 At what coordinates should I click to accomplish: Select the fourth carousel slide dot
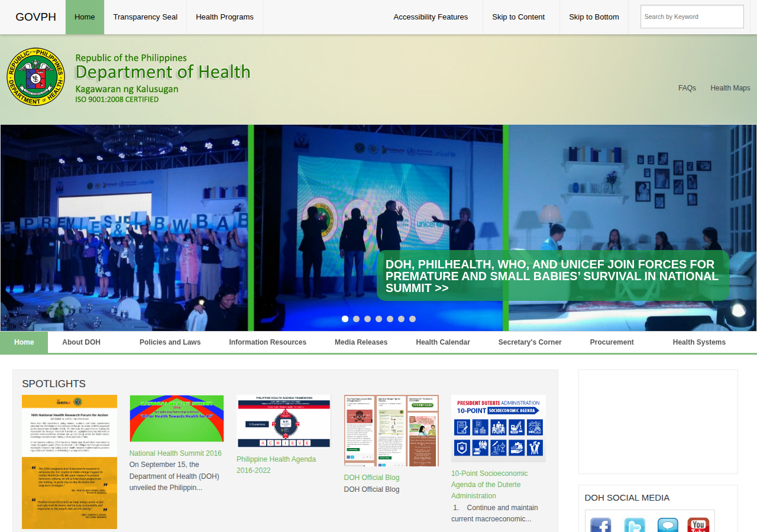click(379, 319)
